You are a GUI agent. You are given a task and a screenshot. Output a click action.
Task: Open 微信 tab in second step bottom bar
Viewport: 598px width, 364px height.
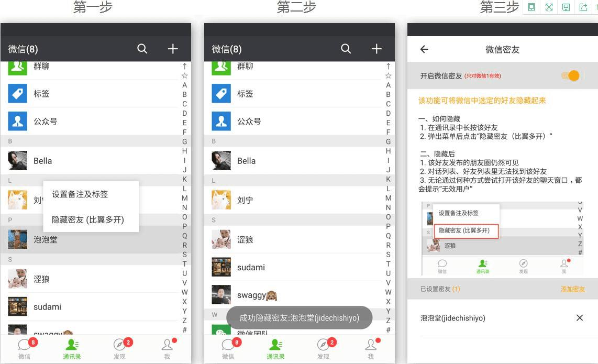click(x=228, y=349)
